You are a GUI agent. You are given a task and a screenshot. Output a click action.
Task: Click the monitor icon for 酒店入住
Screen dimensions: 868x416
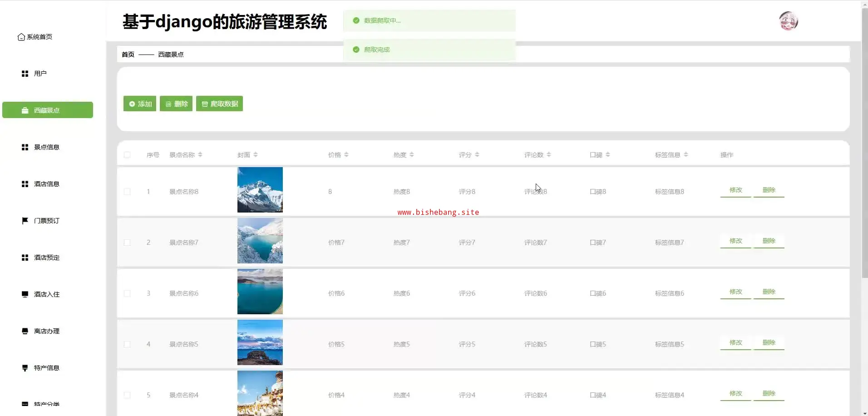coord(25,294)
